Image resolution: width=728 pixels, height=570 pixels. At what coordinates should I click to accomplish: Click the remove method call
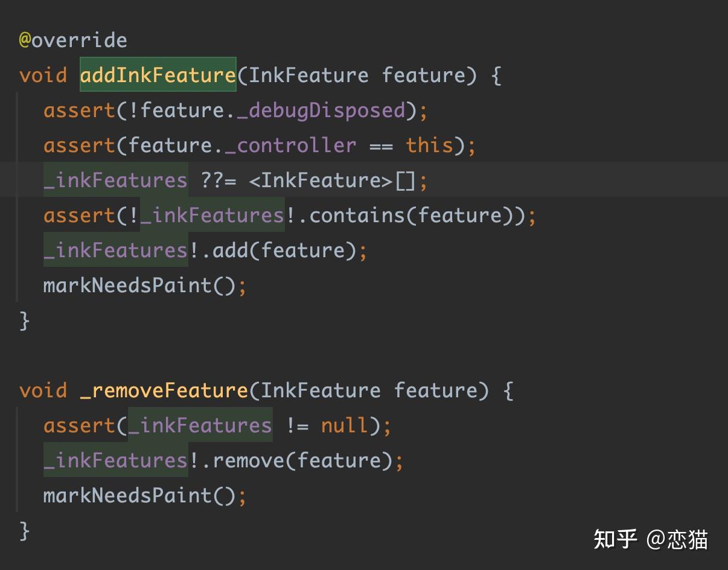pos(248,461)
